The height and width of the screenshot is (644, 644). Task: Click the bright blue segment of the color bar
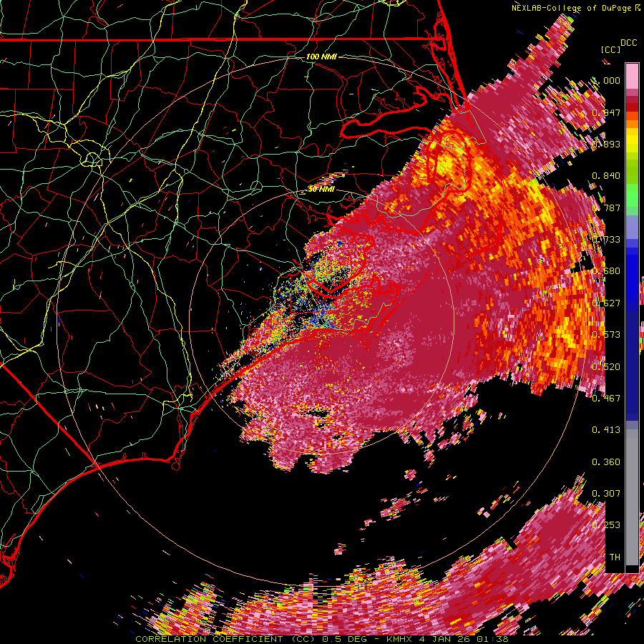pos(632,275)
